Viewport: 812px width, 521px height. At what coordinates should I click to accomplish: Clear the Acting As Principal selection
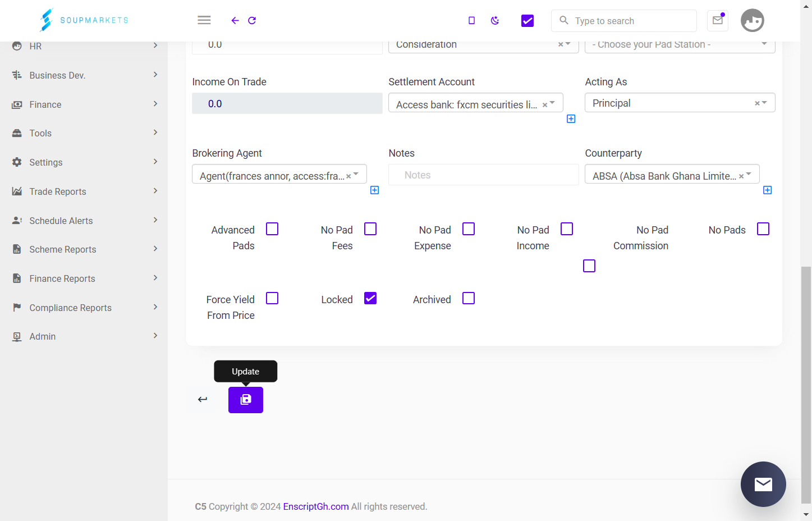tap(757, 103)
